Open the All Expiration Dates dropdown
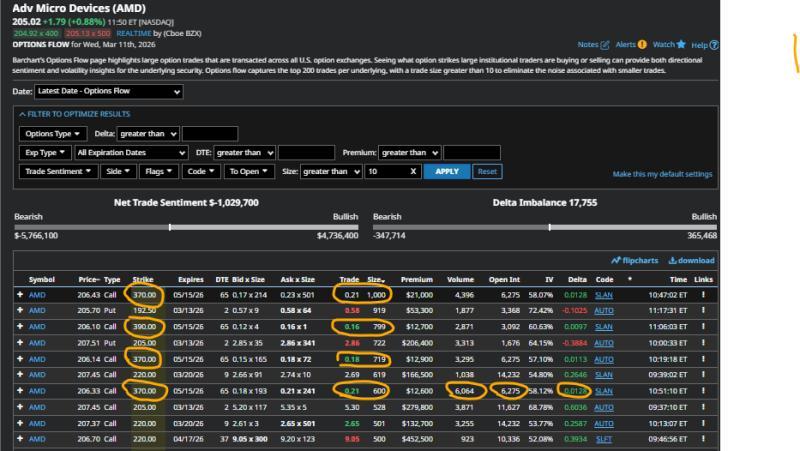The height and width of the screenshot is (451, 800). [130, 152]
